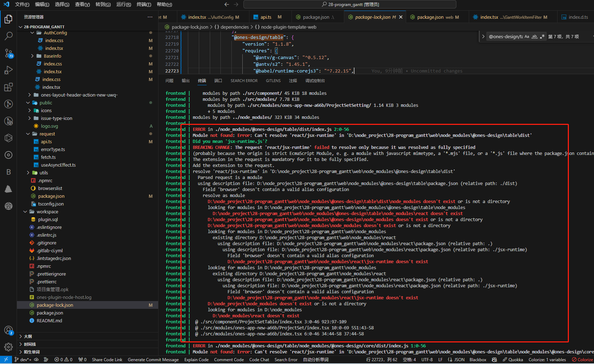Open Source Control view with 73 badge
Screen dimensions: 594x364
[x=8, y=53]
